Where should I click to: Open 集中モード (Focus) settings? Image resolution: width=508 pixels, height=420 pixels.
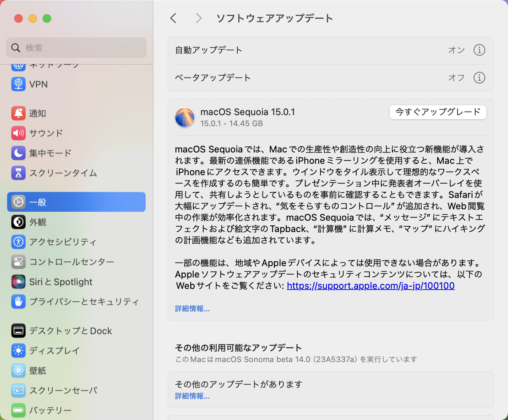point(50,153)
